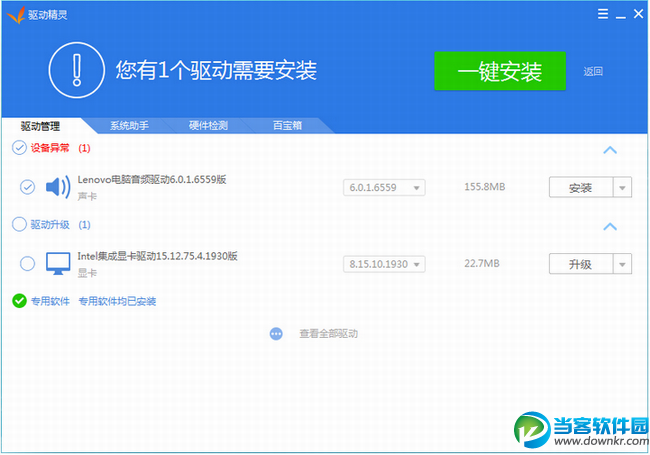Screen dimensions: 650x455
Task: Click the speaker sound card icon
Action: pos(58,187)
